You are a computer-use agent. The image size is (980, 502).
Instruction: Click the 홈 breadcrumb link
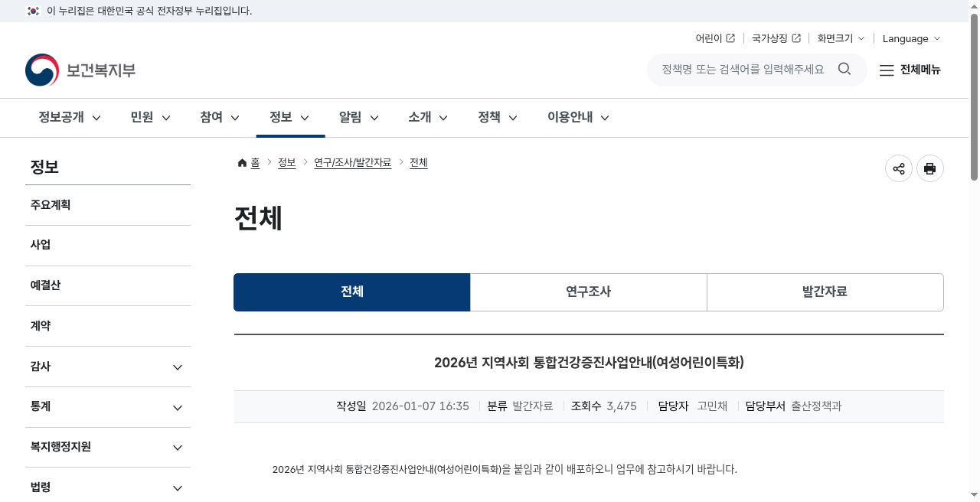point(255,163)
